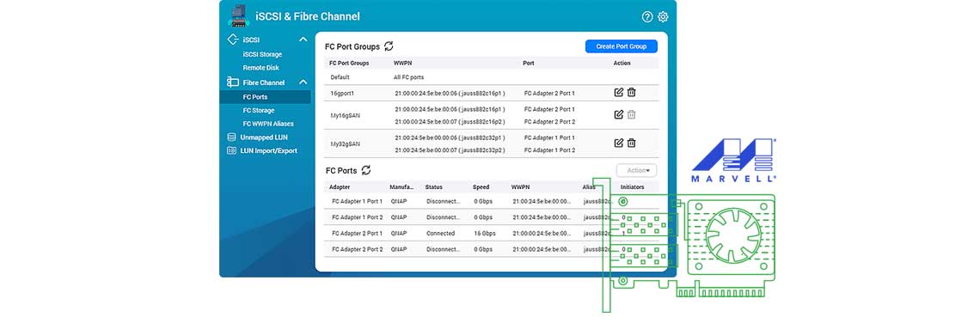Click the greyed trash icon for My16gSAN
The image size is (980, 323).
pyautogui.click(x=632, y=114)
